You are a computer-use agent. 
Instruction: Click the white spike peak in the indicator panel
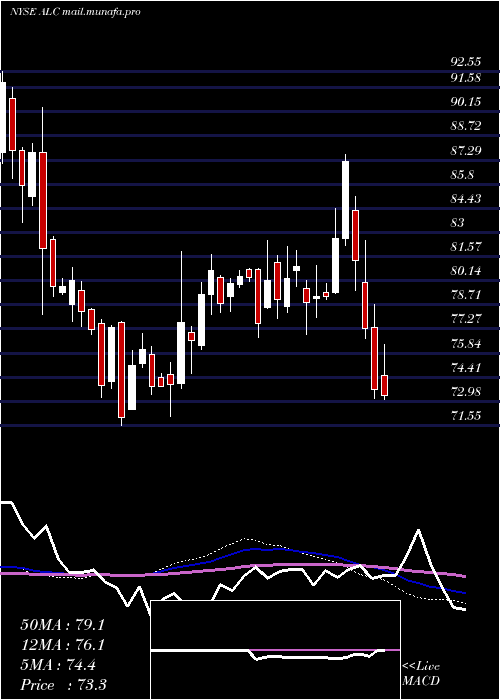pos(418,530)
